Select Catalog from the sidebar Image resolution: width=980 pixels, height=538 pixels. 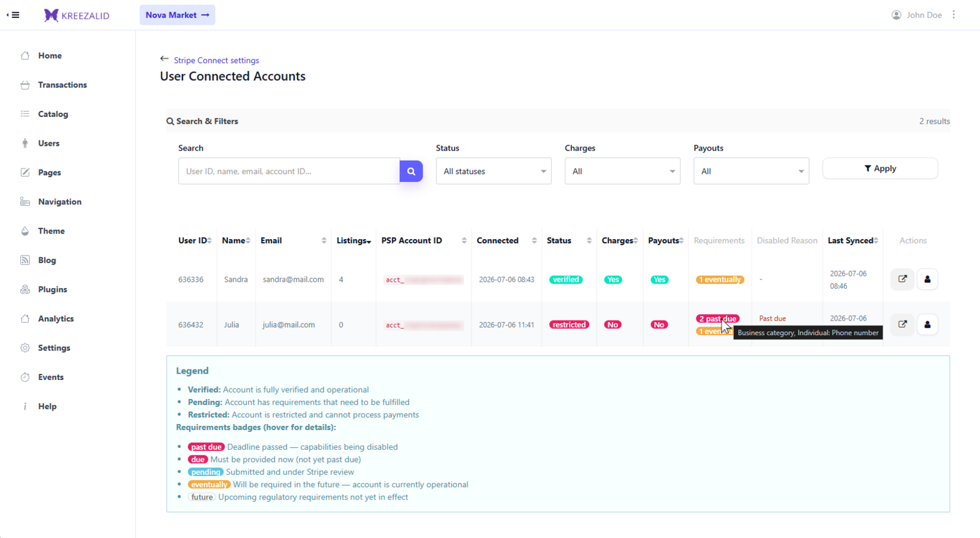[x=53, y=114]
